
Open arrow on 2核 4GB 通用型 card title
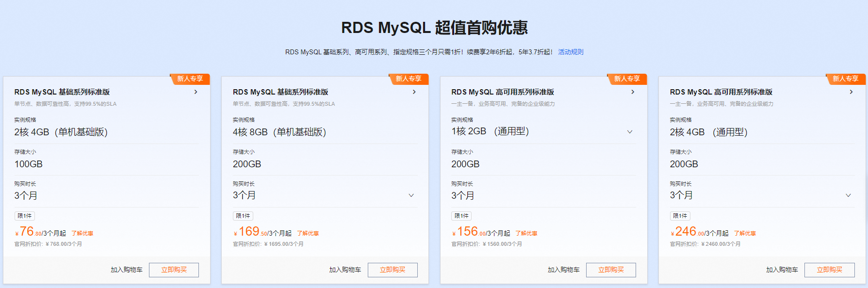pyautogui.click(x=851, y=92)
